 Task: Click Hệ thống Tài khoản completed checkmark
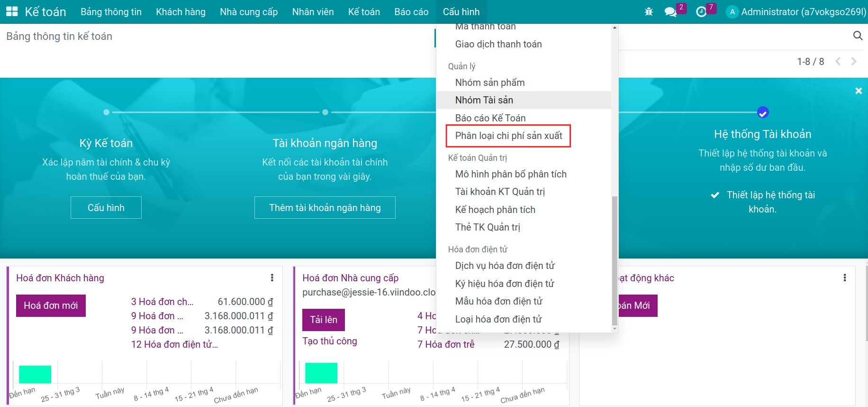coord(763,112)
